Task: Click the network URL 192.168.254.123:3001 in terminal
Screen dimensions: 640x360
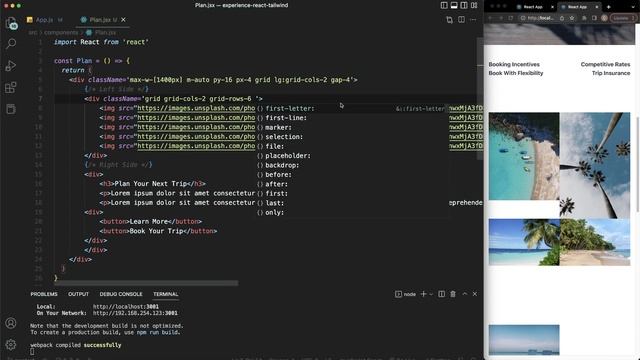Action: [135, 313]
